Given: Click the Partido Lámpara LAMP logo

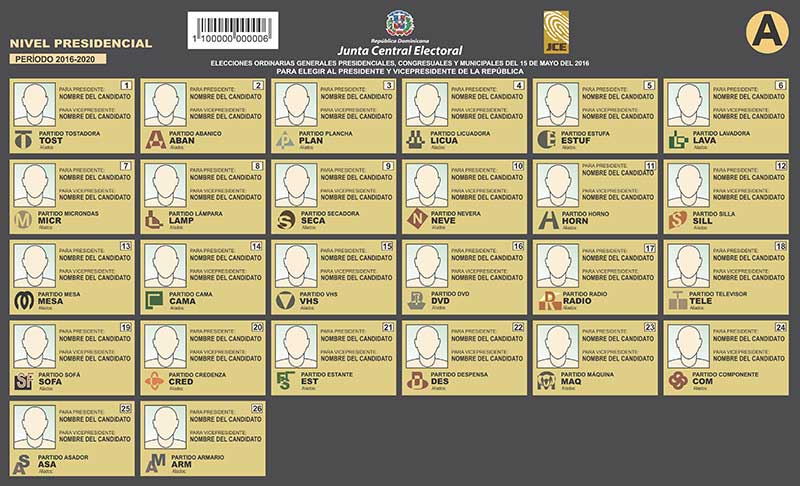Looking at the screenshot, I should (x=154, y=220).
